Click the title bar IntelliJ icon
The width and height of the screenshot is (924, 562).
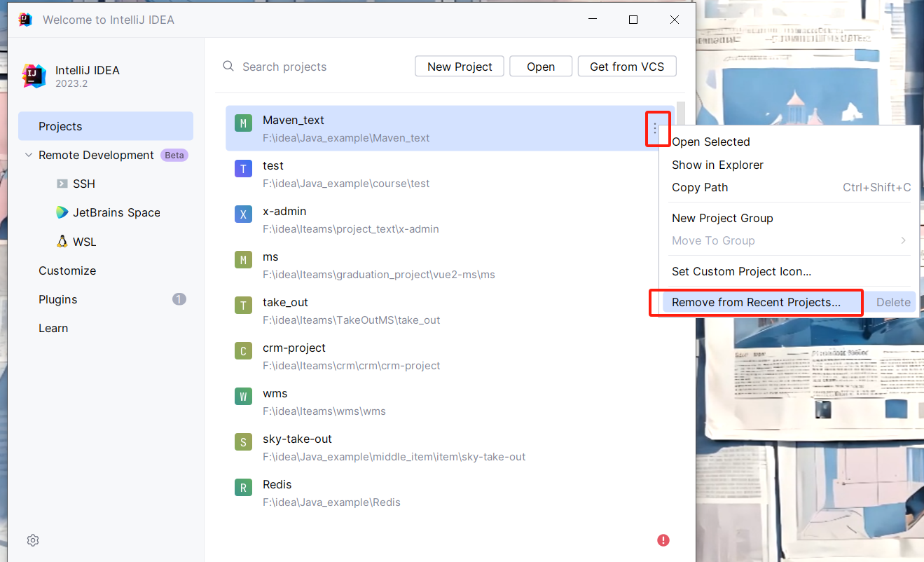coord(25,20)
